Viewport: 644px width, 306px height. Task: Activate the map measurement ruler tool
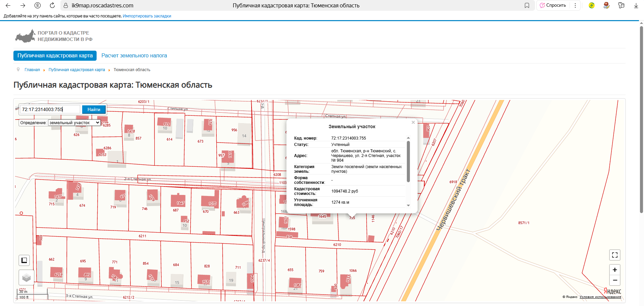24,260
